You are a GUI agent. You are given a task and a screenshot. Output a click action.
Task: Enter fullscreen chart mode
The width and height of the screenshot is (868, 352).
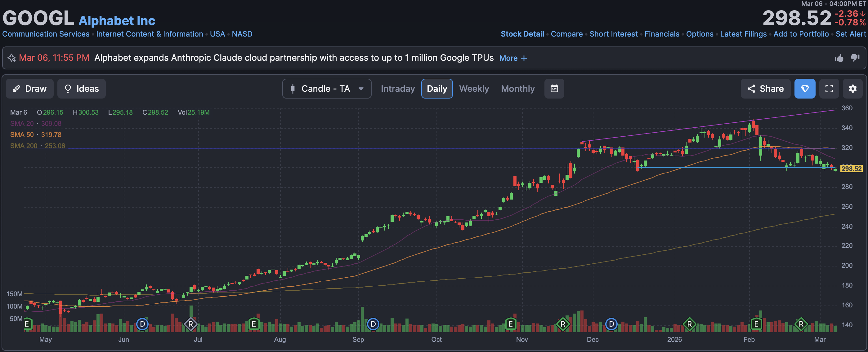pos(829,89)
